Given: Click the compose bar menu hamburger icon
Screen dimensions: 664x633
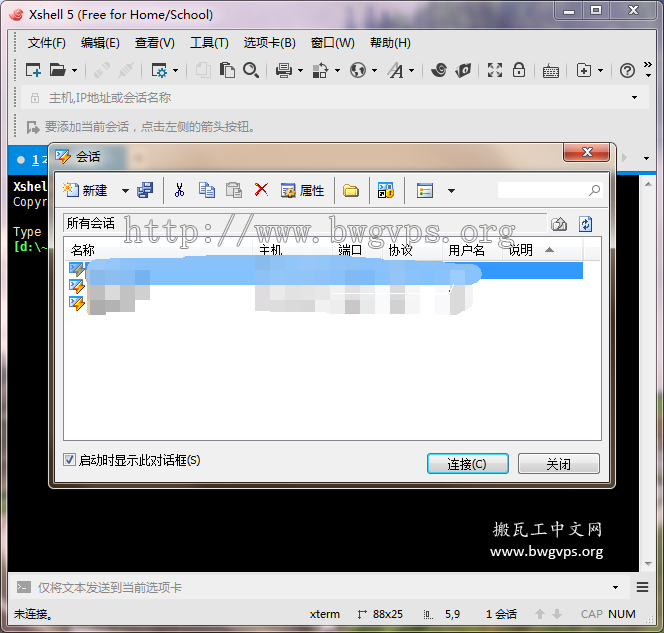Looking at the screenshot, I should pyautogui.click(x=642, y=587).
